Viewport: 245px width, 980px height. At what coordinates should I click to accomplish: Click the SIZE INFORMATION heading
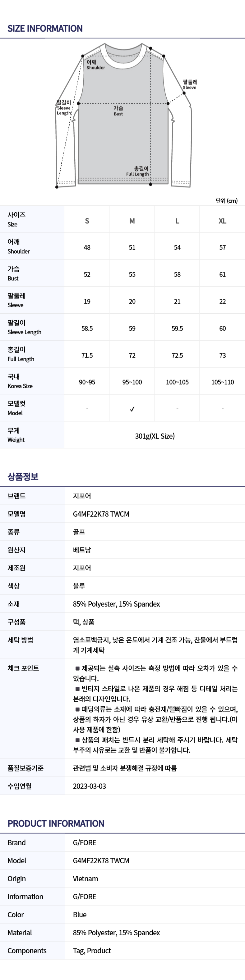[45, 29]
